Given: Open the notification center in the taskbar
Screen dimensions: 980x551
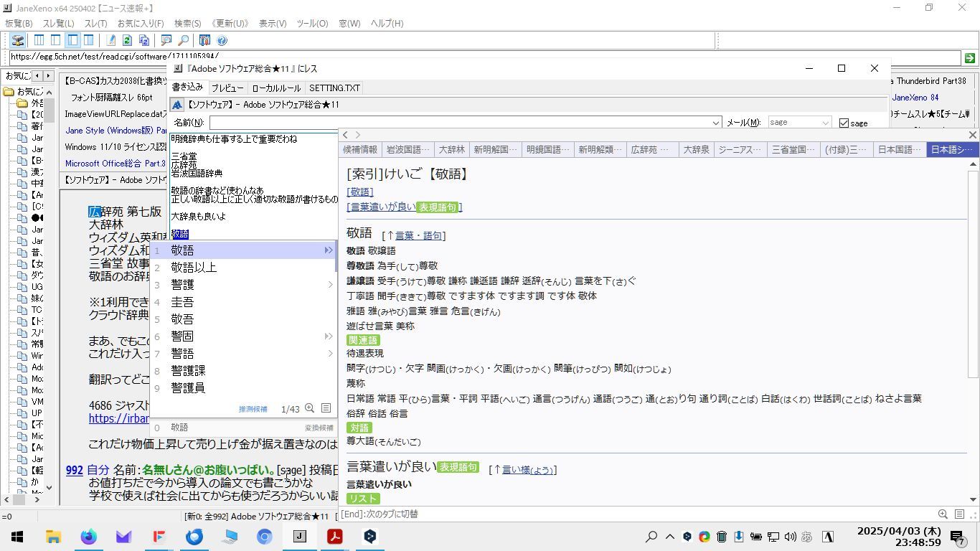Looking at the screenshot, I should point(958,537).
